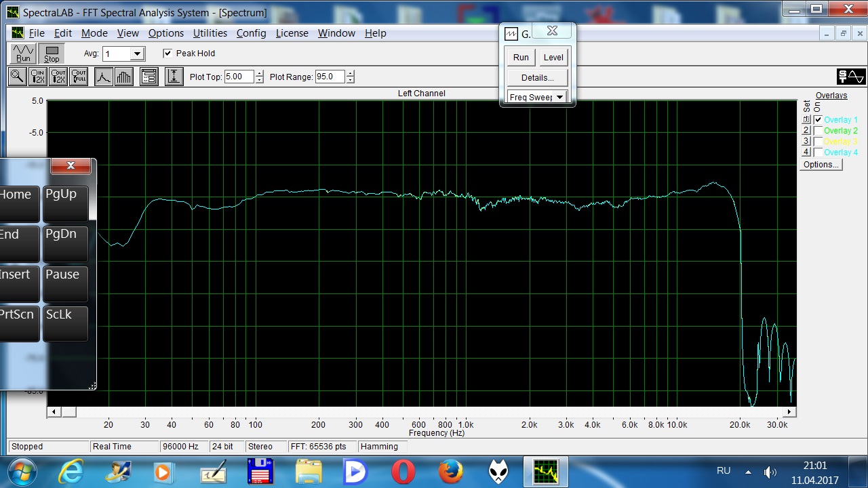This screenshot has height=488, width=868.
Task: Click the magnifier zoom tool icon
Action: (x=17, y=77)
